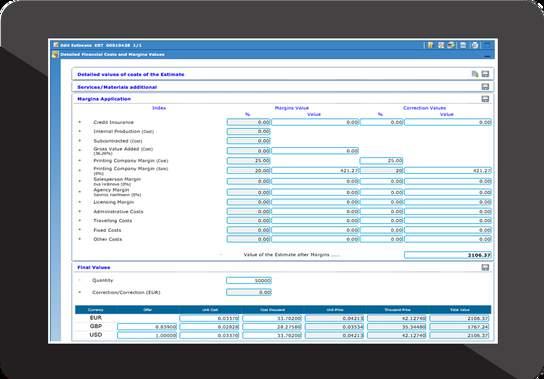Click the app icon beside the Add Estimate title
The width and height of the screenshot is (544, 379).
pyautogui.click(x=56, y=45)
